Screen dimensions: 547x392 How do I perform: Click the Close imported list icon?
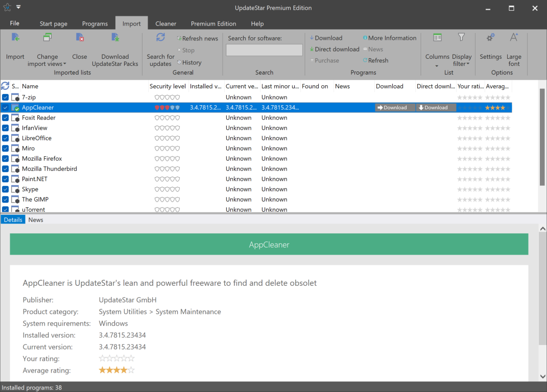click(80, 38)
